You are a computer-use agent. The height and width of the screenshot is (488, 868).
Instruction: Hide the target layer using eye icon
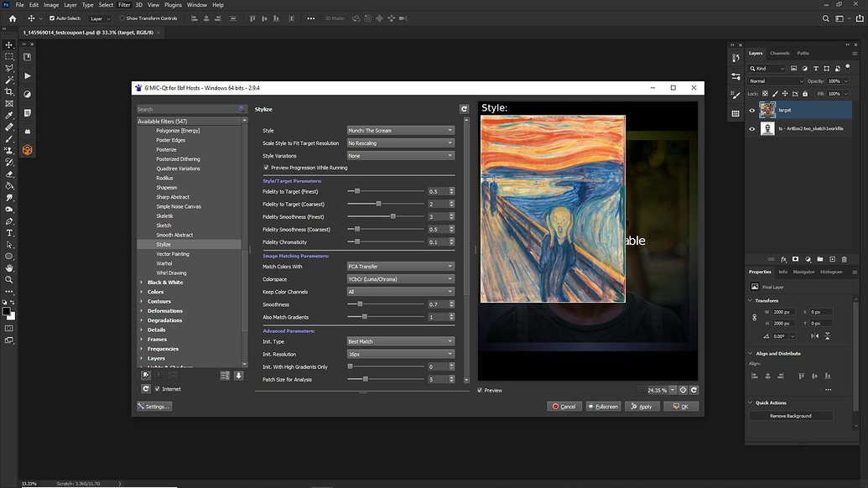(x=751, y=110)
